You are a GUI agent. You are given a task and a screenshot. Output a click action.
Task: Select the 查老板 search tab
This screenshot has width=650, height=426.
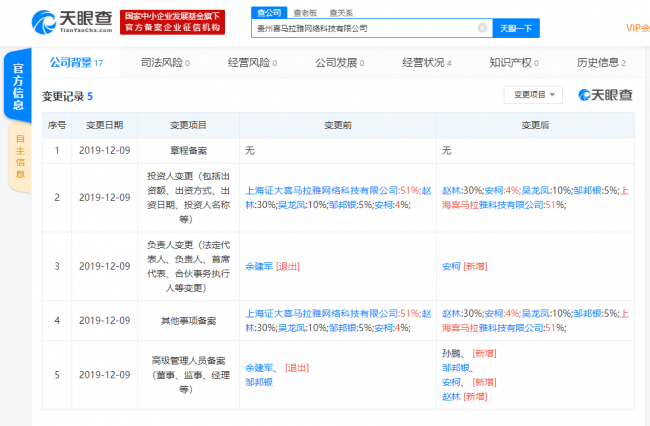pos(305,13)
